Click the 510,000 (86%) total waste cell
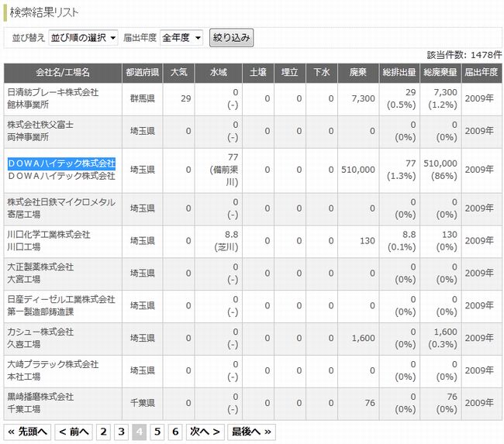The height and width of the screenshot is (444, 504). pyautogui.click(x=440, y=170)
